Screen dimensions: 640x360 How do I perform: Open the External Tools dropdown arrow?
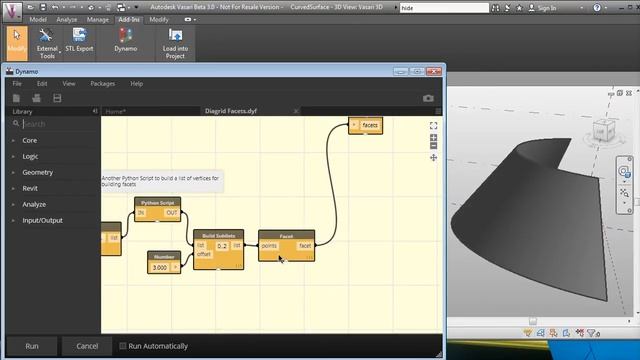(60, 52)
